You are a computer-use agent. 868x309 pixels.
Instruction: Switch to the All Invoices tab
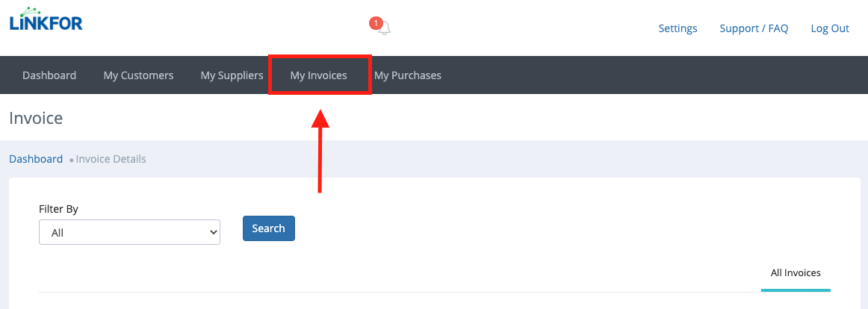pyautogui.click(x=796, y=273)
